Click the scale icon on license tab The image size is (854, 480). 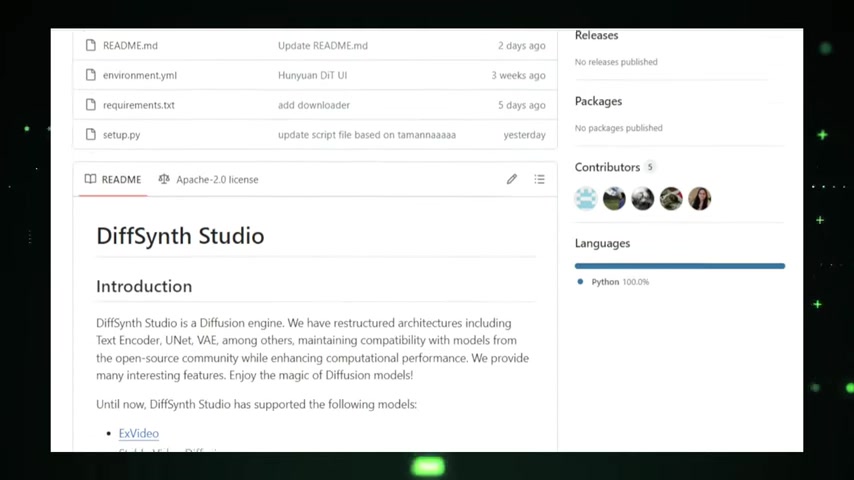point(164,179)
